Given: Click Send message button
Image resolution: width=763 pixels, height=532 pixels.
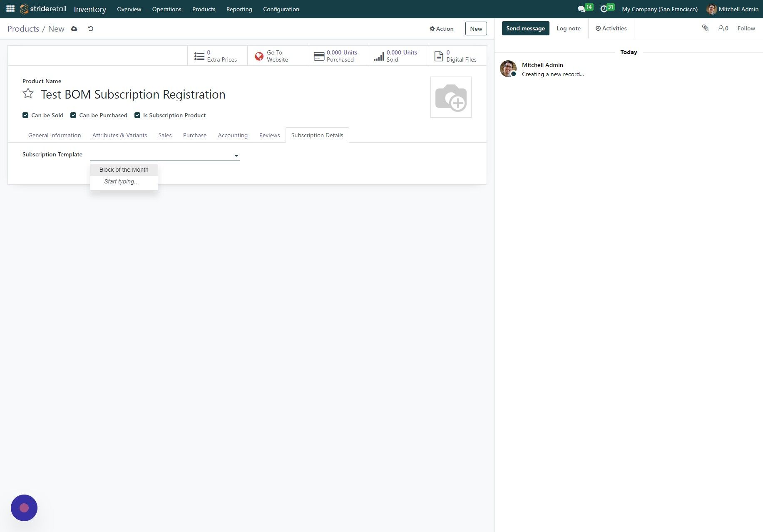Looking at the screenshot, I should click(525, 28).
